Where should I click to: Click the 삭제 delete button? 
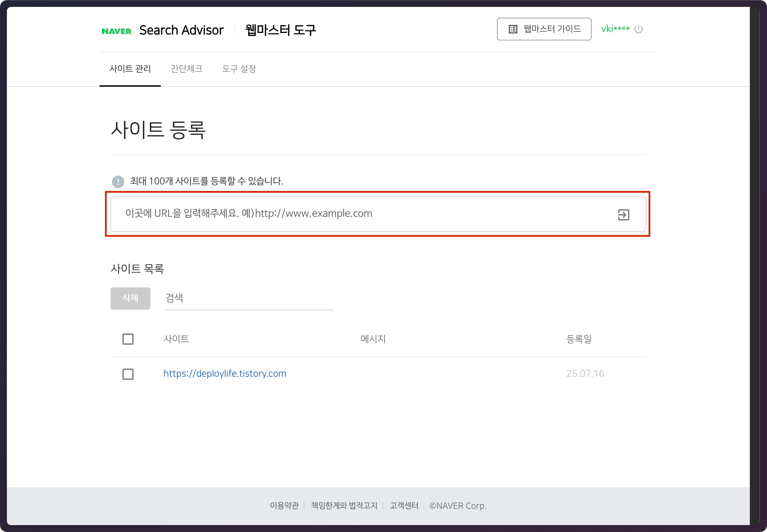coord(130,298)
